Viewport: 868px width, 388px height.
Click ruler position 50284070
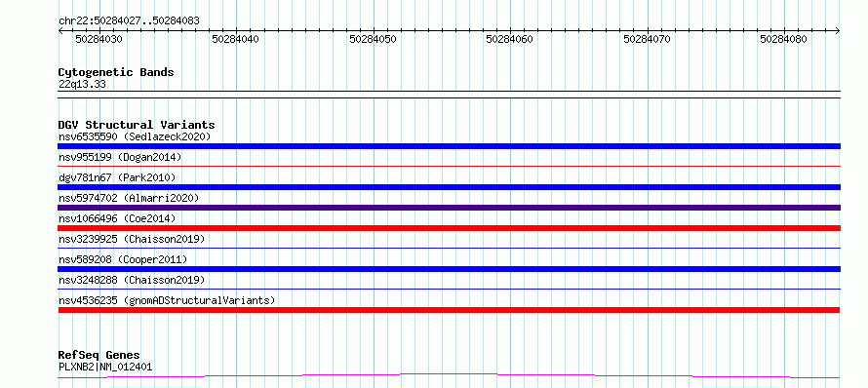pos(648,39)
